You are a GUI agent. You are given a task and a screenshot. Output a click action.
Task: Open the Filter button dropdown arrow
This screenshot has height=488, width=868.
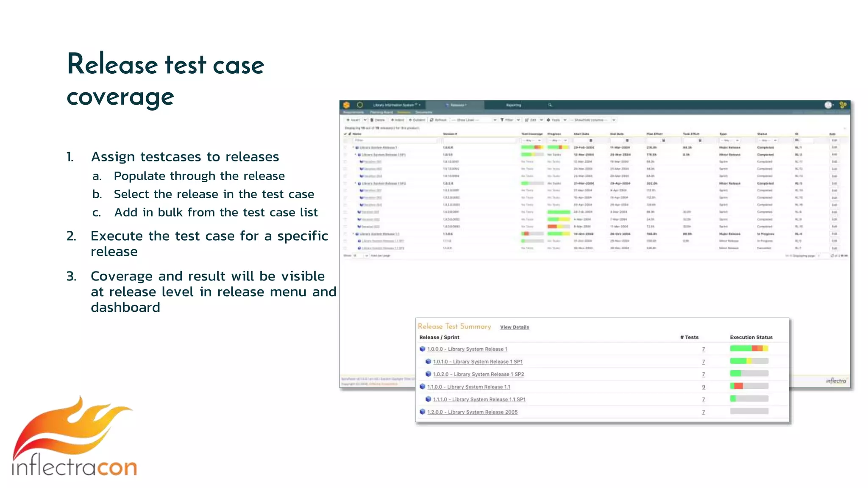coord(518,120)
